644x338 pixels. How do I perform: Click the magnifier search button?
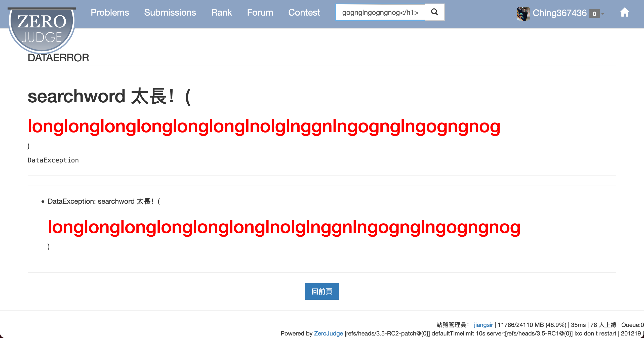(x=434, y=12)
